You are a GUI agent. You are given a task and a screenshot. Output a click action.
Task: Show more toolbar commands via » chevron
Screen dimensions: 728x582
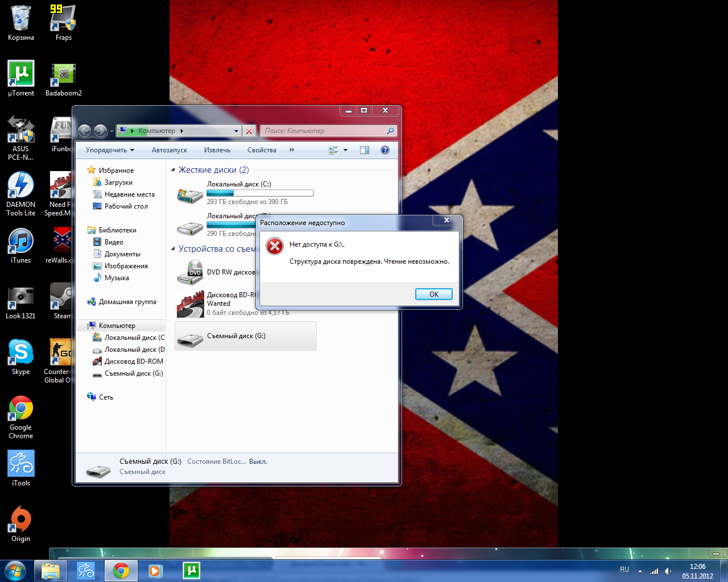point(292,150)
